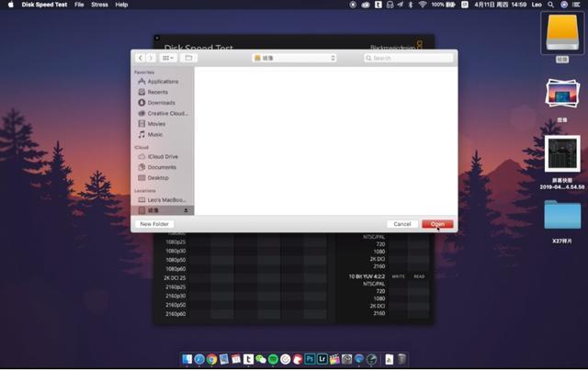Select the yellow external drive icon on the desktop
This screenshot has width=588, height=370.
[x=561, y=33]
